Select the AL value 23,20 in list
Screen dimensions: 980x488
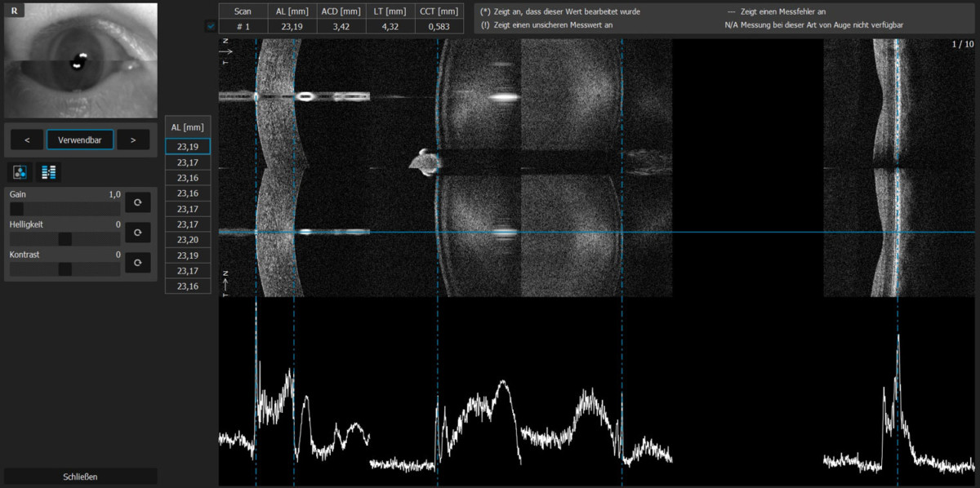click(188, 239)
